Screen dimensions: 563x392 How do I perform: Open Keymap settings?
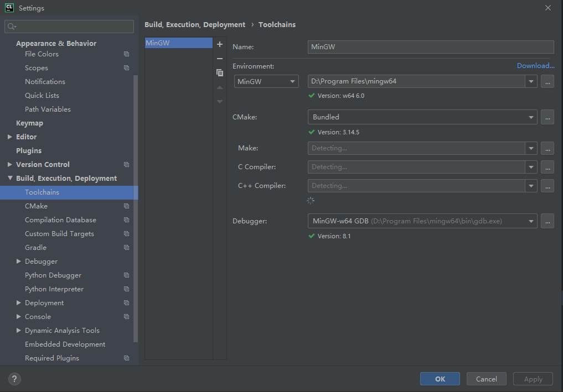29,123
